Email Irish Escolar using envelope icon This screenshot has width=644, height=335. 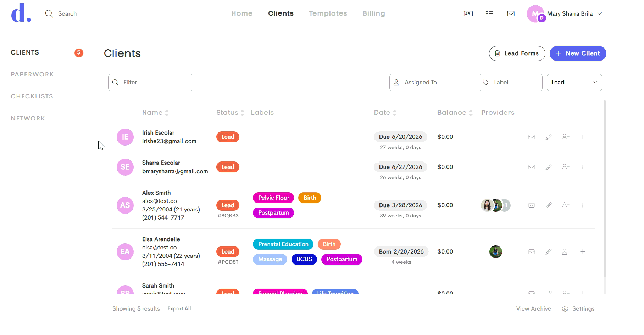532,137
